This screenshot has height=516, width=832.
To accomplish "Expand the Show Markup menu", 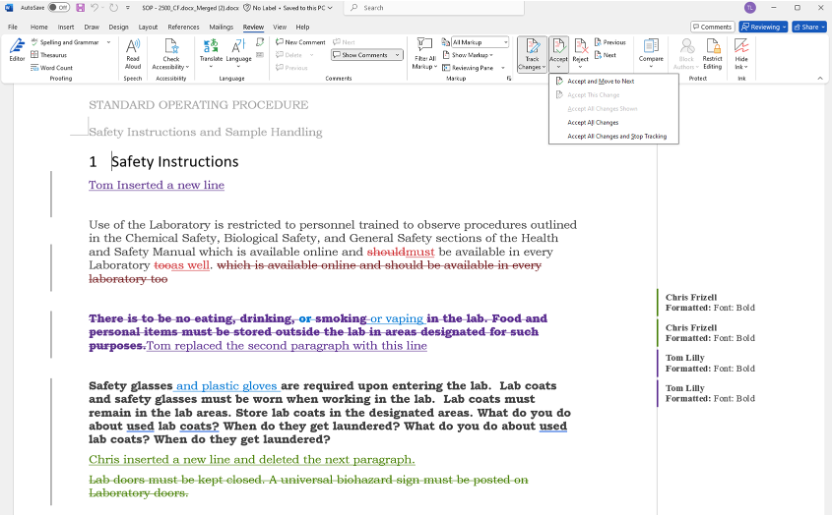I will pos(467,55).
